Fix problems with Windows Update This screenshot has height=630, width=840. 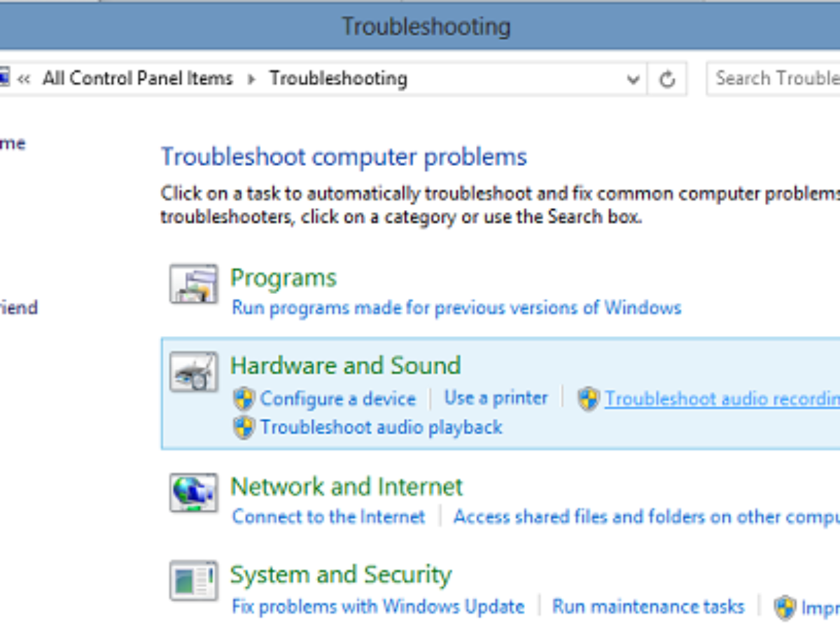(378, 606)
